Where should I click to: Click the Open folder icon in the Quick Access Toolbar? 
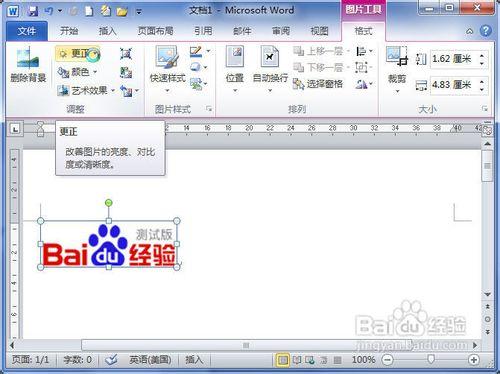[122, 12]
